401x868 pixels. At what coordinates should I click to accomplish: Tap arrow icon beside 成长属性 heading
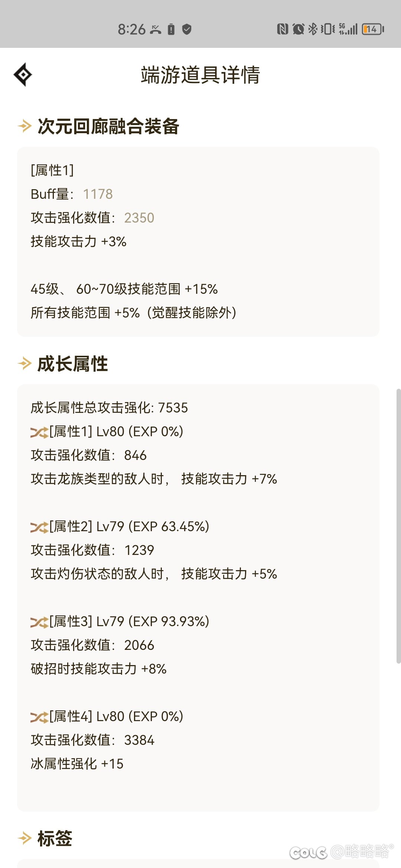click(x=25, y=364)
